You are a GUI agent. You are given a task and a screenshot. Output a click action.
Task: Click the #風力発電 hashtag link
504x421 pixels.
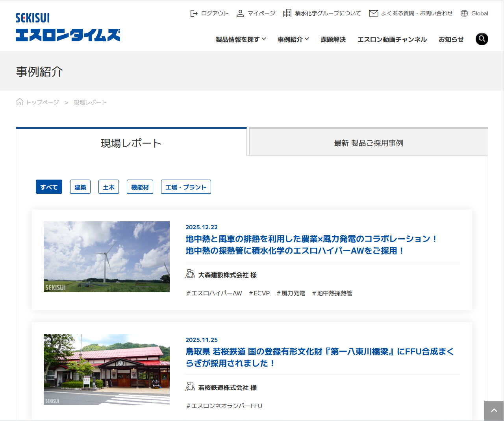[291, 293]
